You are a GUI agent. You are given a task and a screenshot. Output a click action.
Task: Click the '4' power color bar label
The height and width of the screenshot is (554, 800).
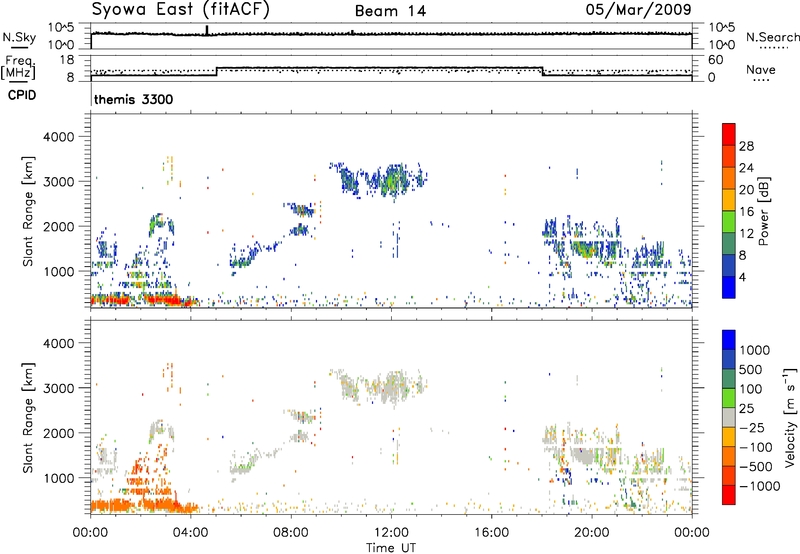pyautogui.click(x=743, y=278)
